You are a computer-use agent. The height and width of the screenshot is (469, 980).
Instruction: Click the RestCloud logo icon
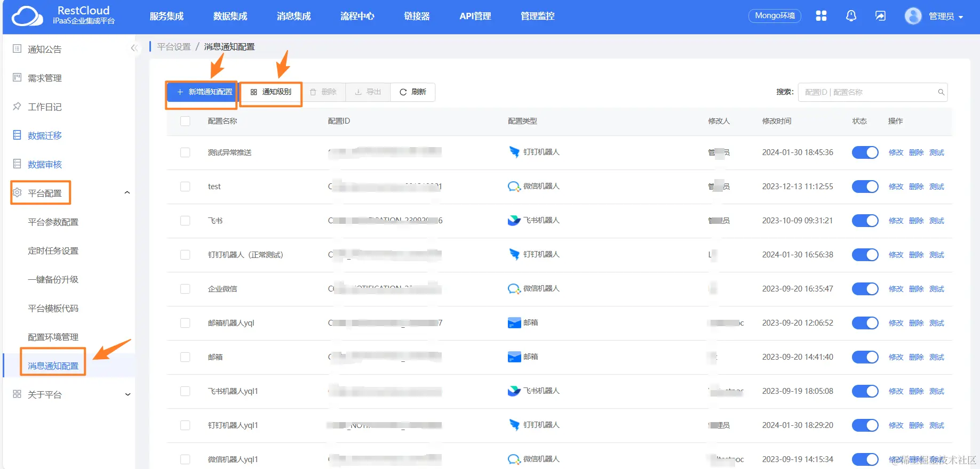coord(27,16)
